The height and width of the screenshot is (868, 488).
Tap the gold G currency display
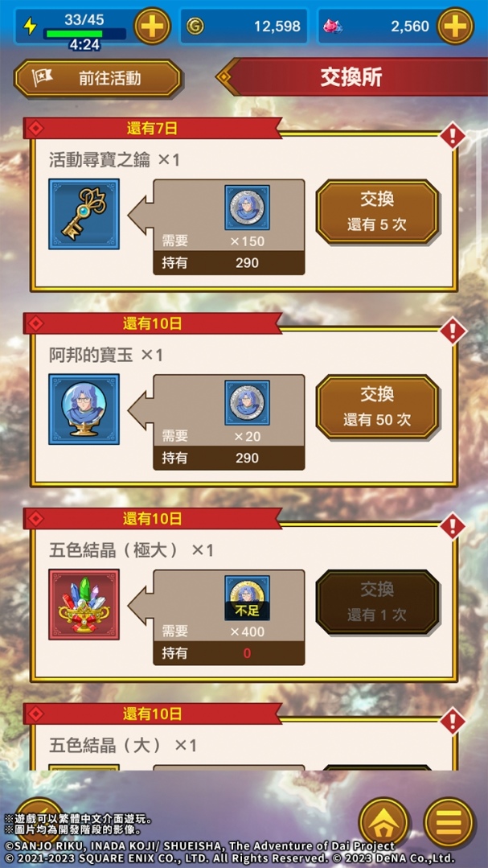pyautogui.click(x=244, y=26)
